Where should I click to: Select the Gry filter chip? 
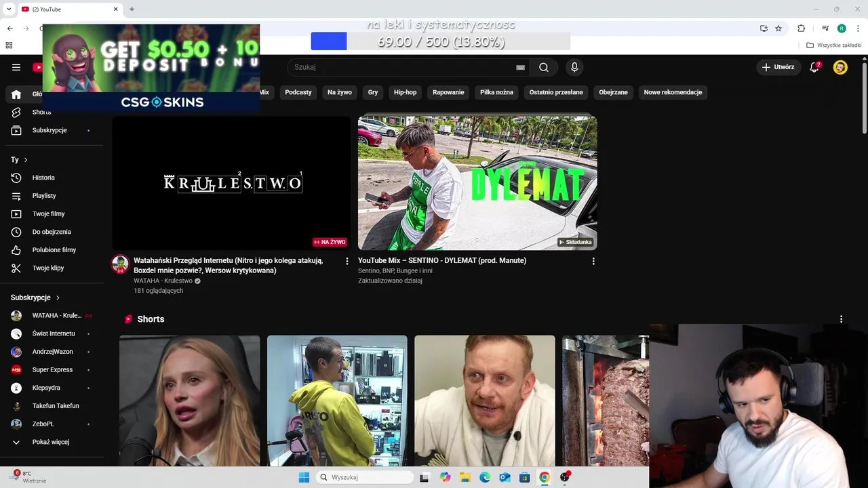click(x=373, y=92)
